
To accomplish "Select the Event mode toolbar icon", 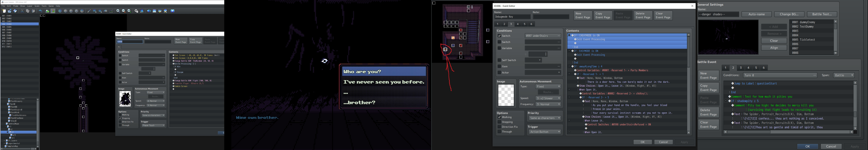I will tap(53, 11).
